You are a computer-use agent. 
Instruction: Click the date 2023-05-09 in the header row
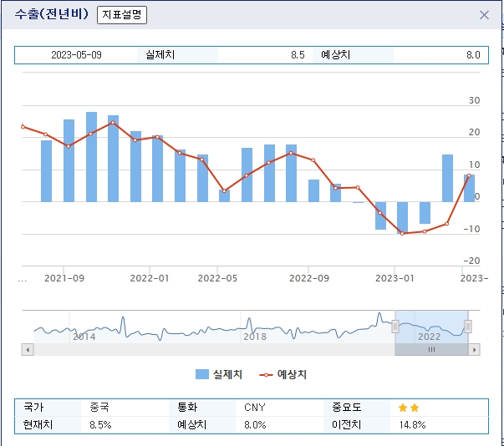point(77,55)
